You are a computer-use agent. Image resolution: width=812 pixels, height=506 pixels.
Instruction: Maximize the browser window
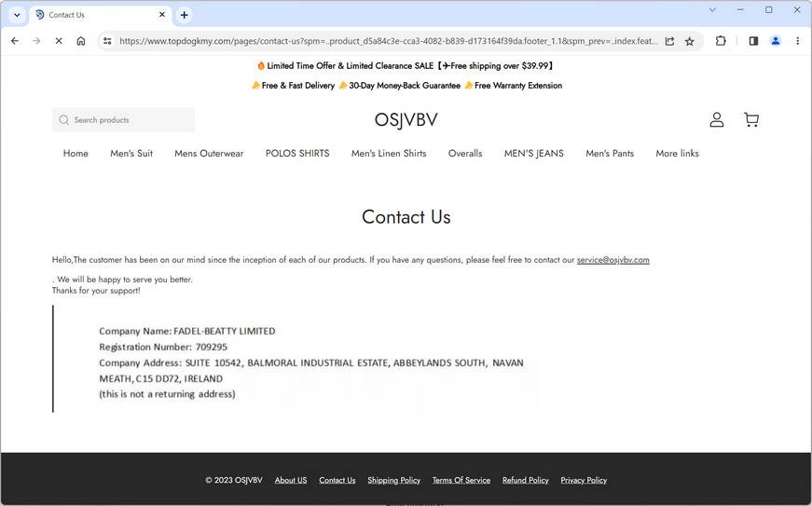click(768, 10)
